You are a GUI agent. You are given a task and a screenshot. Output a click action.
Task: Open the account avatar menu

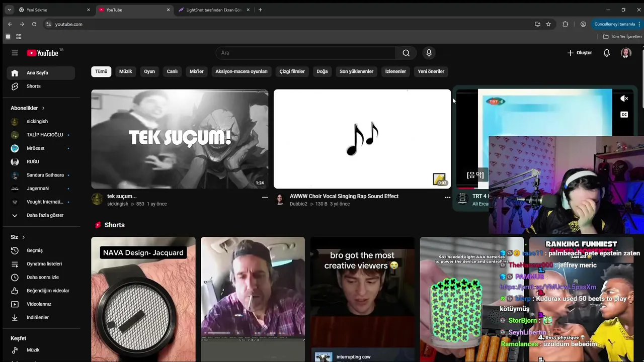click(x=626, y=53)
